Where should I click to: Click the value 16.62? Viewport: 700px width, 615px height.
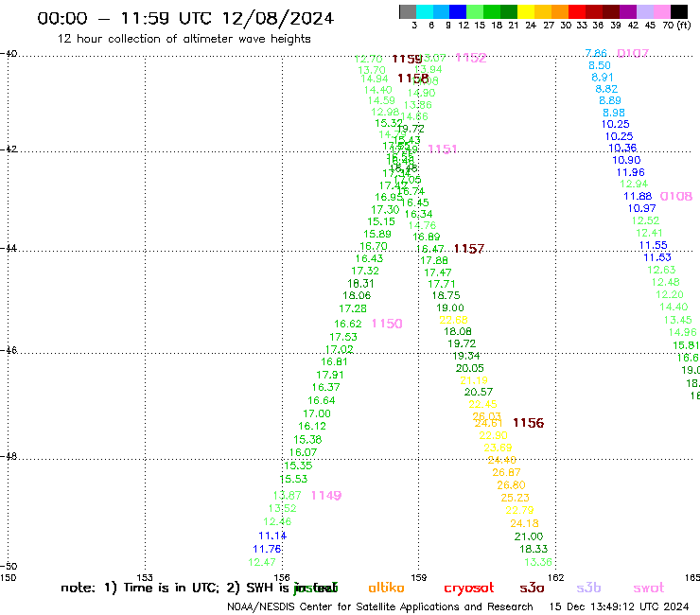(x=348, y=324)
